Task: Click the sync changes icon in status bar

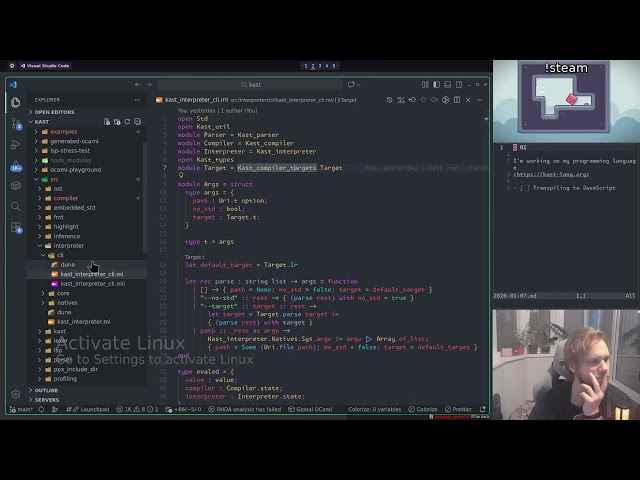Action: pos(41,409)
